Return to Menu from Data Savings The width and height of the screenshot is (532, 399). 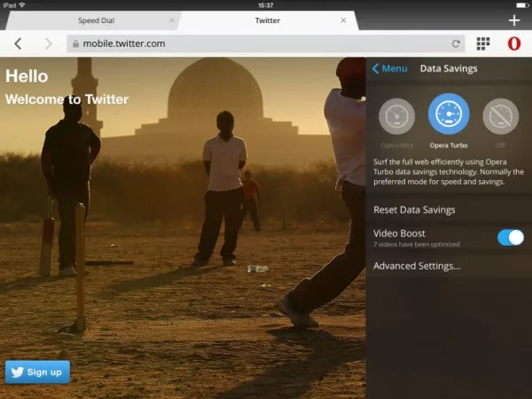[389, 68]
